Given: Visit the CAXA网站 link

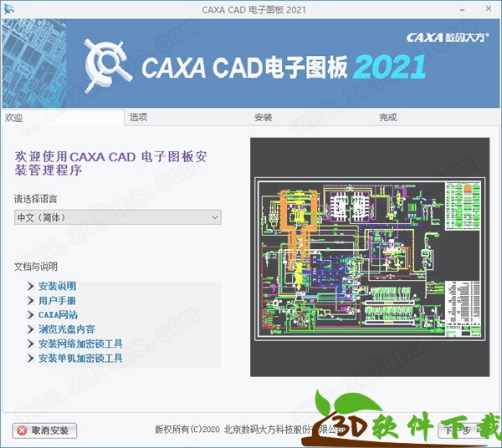Looking at the screenshot, I should pyautogui.click(x=59, y=314).
